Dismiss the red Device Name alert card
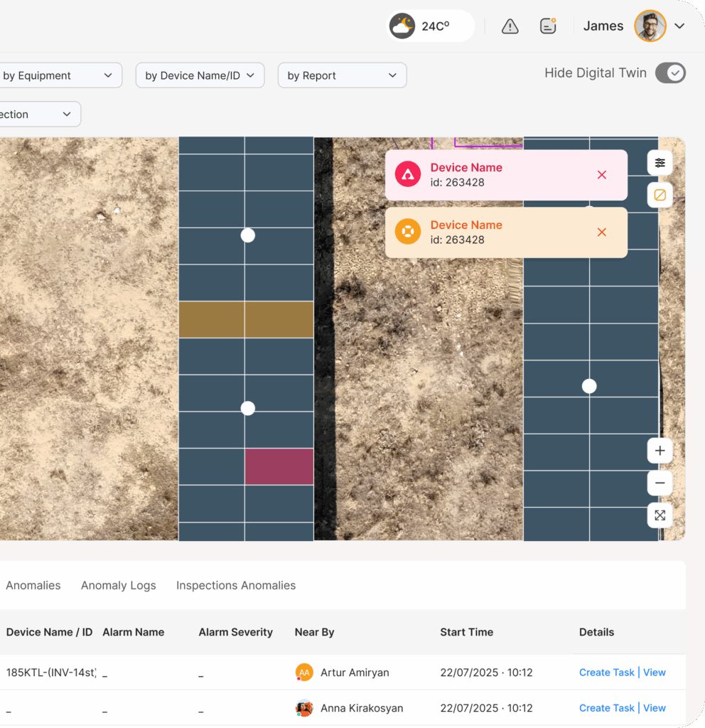Image resolution: width=705 pixels, height=728 pixels. tap(602, 175)
